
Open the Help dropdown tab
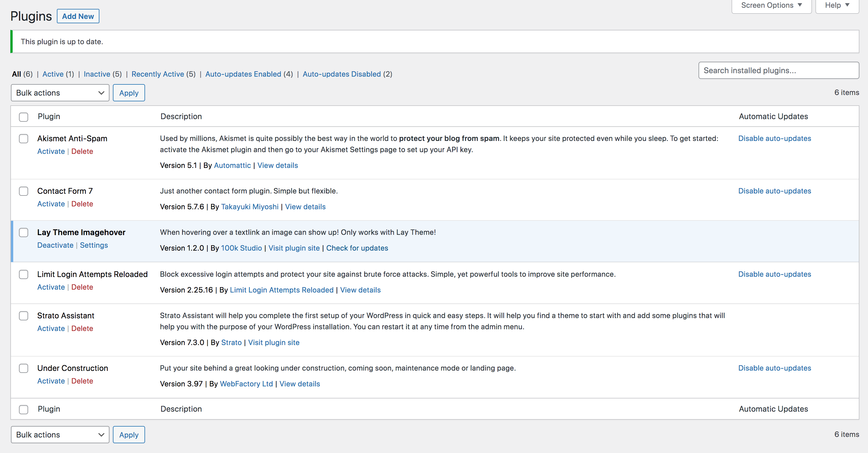click(837, 5)
